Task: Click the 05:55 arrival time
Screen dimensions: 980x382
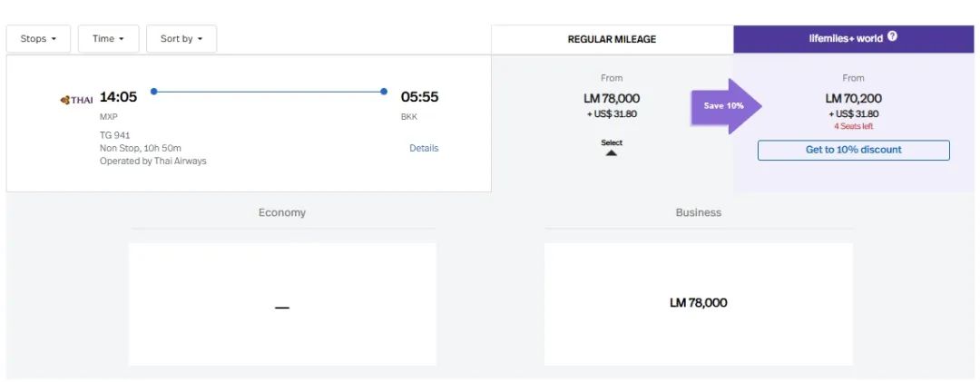Action: coord(419,97)
